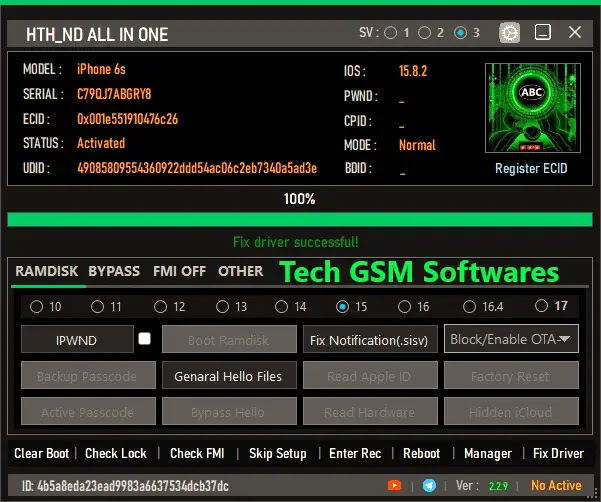Expand the Block/Enable OTA dropdown

[x=511, y=339]
